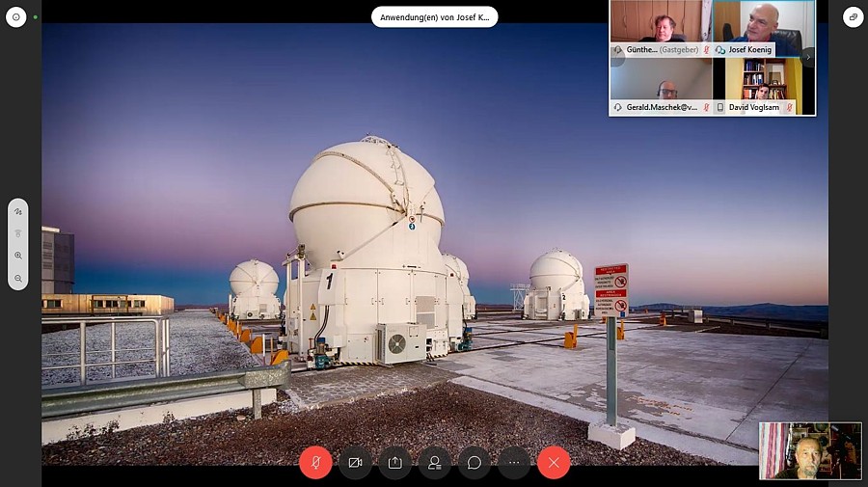
Task: Show previous participants with left arrow
Action: tap(617, 57)
